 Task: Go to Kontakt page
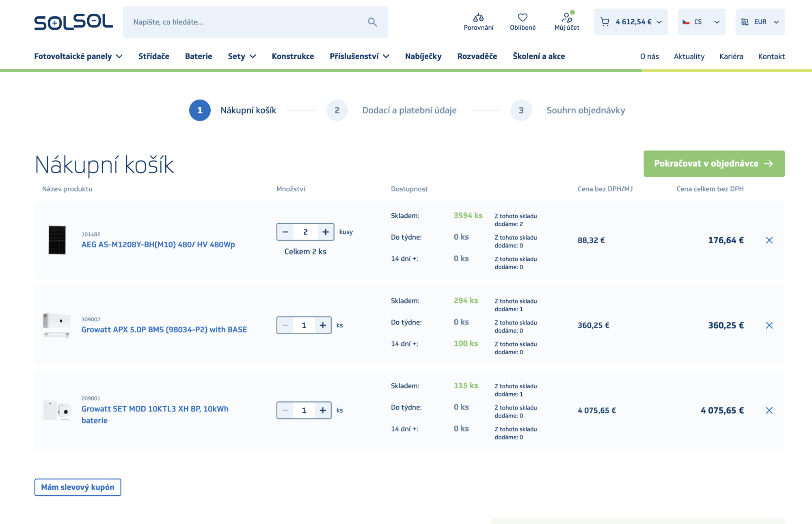point(771,56)
